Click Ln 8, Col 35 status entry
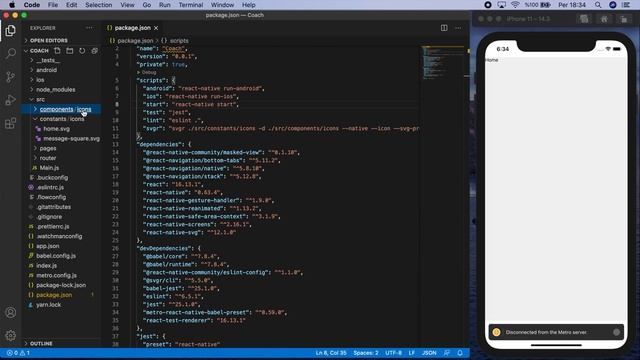Image resolution: width=640 pixels, height=360 pixels. click(331, 353)
